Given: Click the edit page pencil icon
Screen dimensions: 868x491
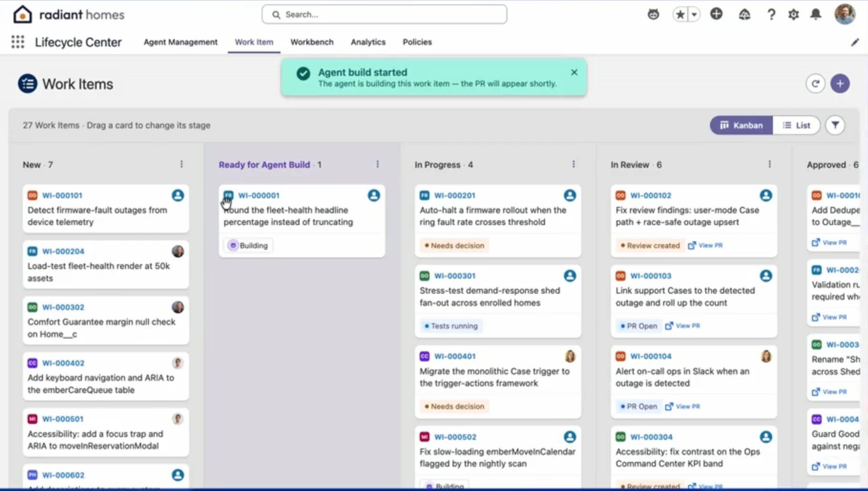Looking at the screenshot, I should pos(855,42).
